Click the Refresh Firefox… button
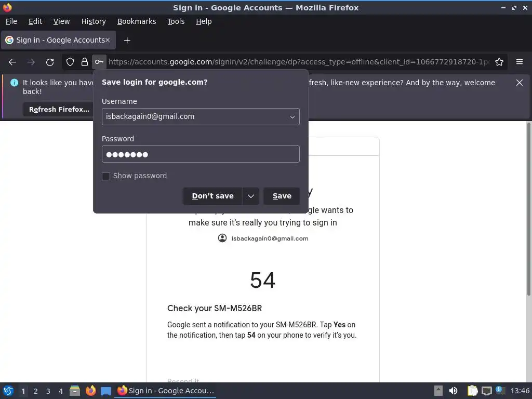Screen dimensions: 532x399 tap(59, 109)
